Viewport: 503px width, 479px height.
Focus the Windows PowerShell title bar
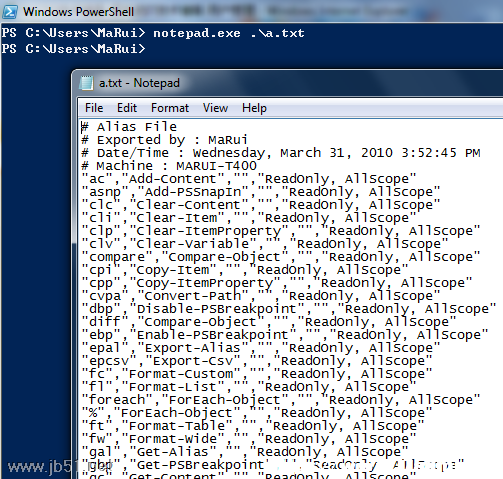pos(251,12)
